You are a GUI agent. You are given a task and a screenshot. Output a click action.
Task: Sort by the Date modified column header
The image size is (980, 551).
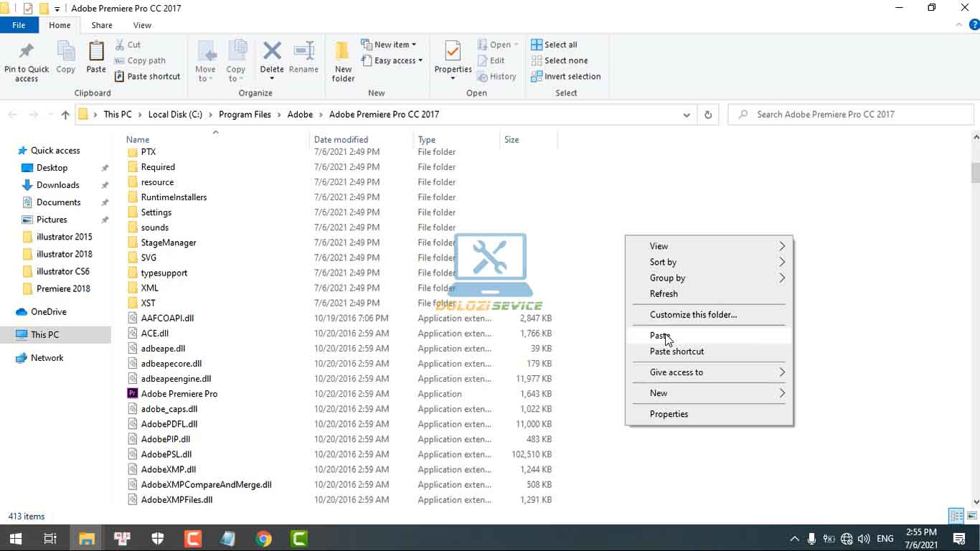[x=341, y=140]
